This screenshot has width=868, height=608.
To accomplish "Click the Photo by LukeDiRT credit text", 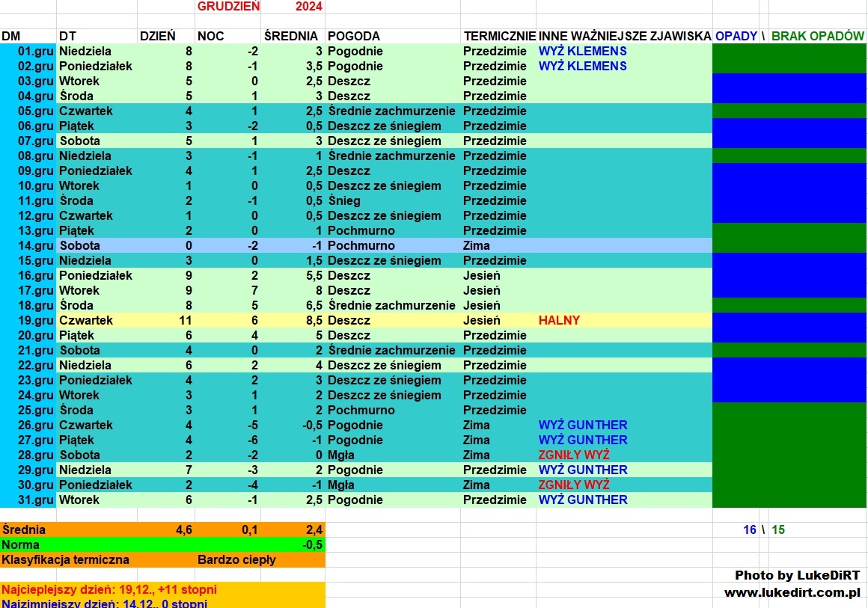I will point(797,575).
